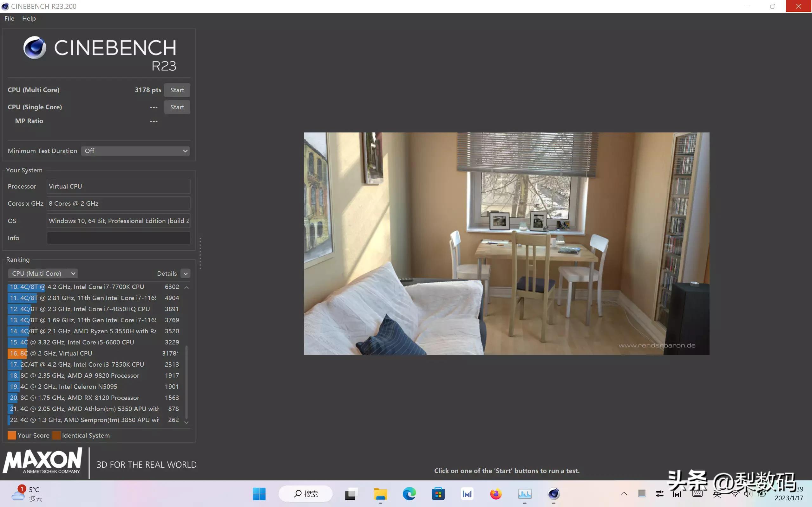This screenshot has width=812, height=507.
Task: Open the CPU (Multi Core) ranking dropdown
Action: pyautogui.click(x=43, y=273)
